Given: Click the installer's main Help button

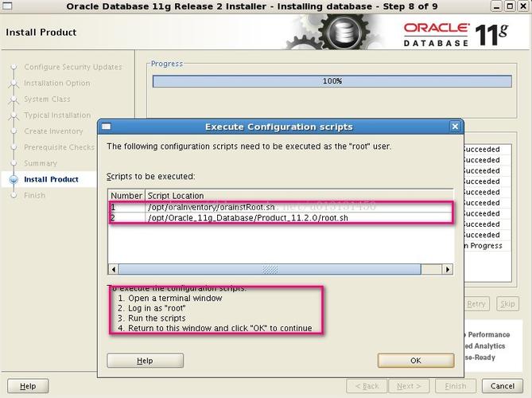Looking at the screenshot, I should point(28,386).
